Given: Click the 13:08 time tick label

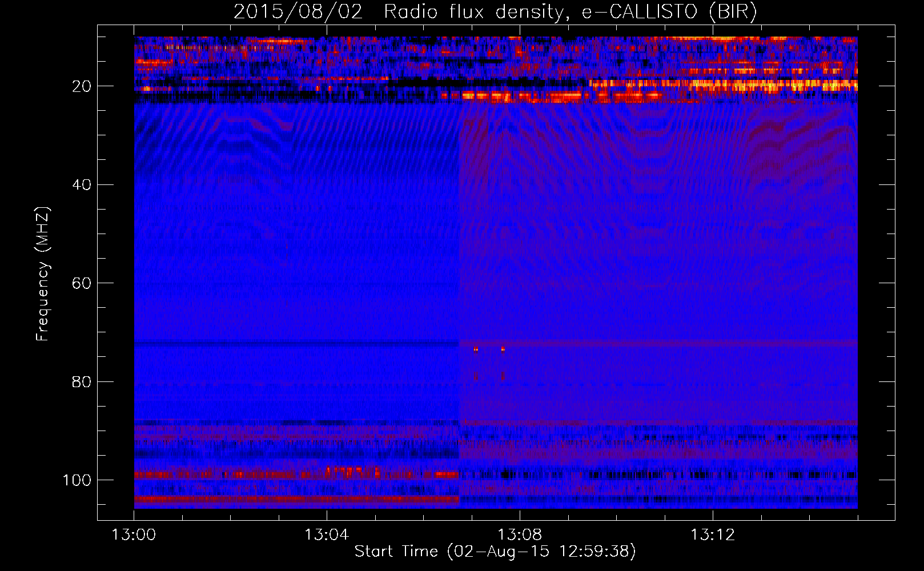Looking at the screenshot, I should point(520,535).
